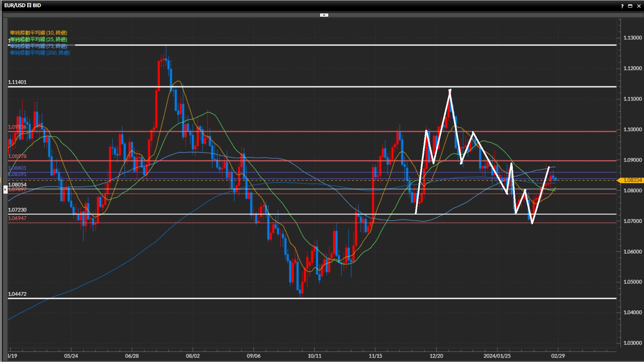This screenshot has width=644, height=362.
Task: Select the red 1.06947 line label
Action: tap(17, 218)
